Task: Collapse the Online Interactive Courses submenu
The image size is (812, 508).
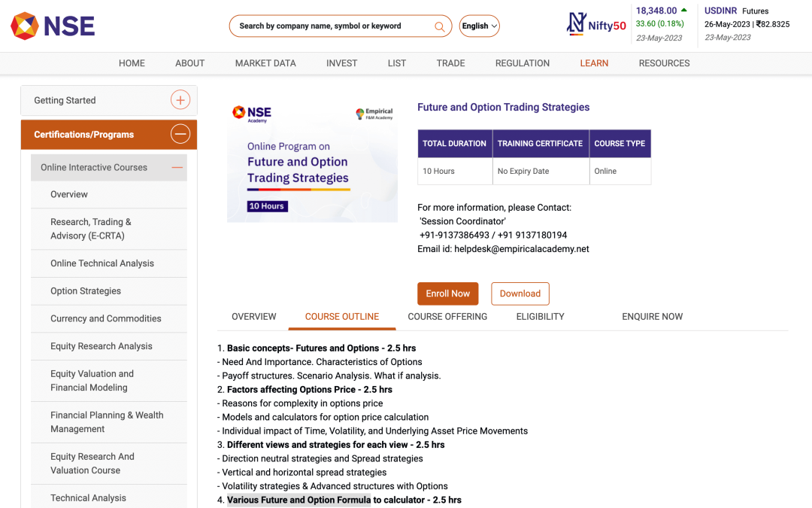Action: tap(177, 167)
